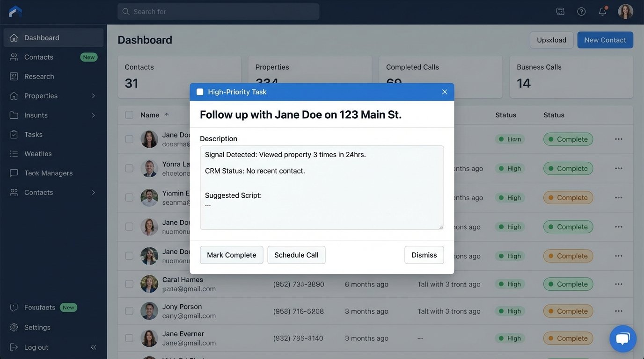The width and height of the screenshot is (644, 359).
Task: Open the row actions ellipsis for Jony Porson
Action: tap(617, 310)
